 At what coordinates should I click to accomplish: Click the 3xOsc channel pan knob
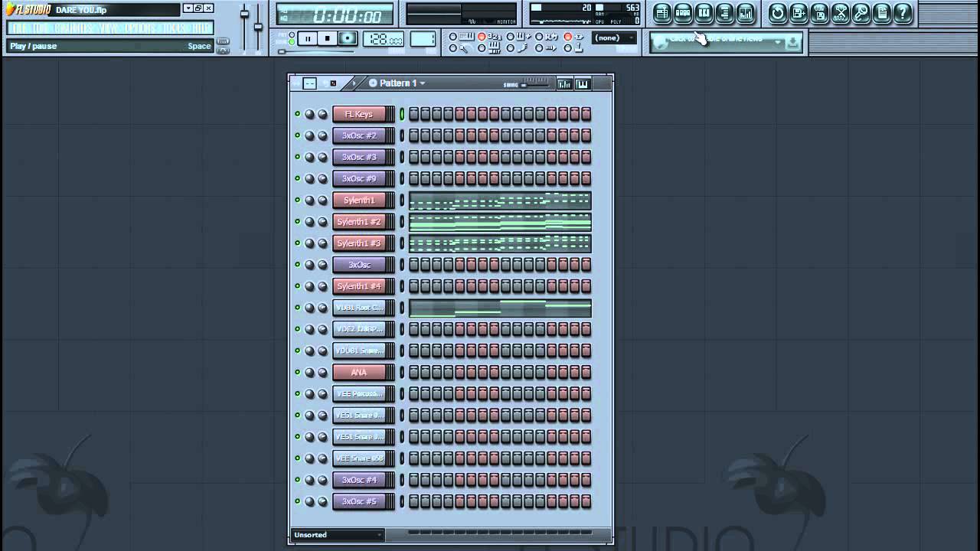tap(309, 265)
